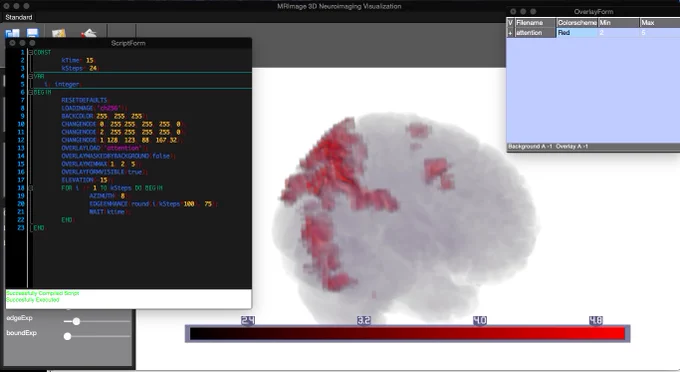Select the attention filename cell
Screen dimensions: 680x372
[x=535, y=33]
